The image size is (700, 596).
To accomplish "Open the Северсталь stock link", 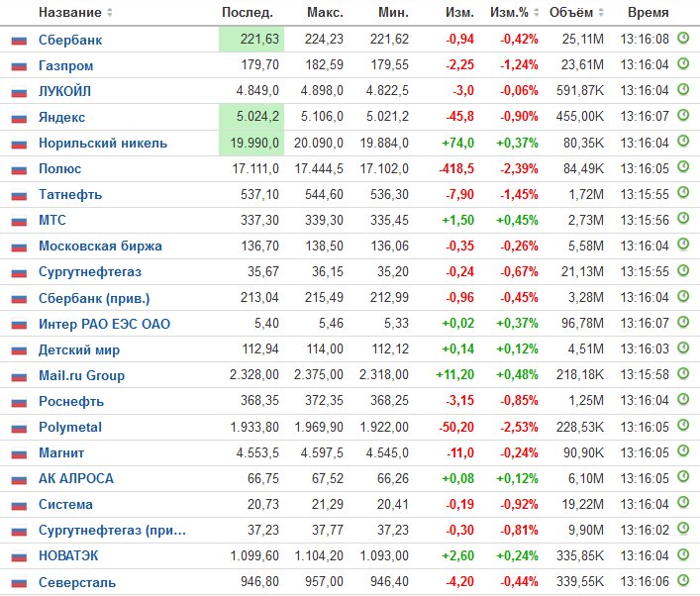I will pyautogui.click(x=77, y=582).
